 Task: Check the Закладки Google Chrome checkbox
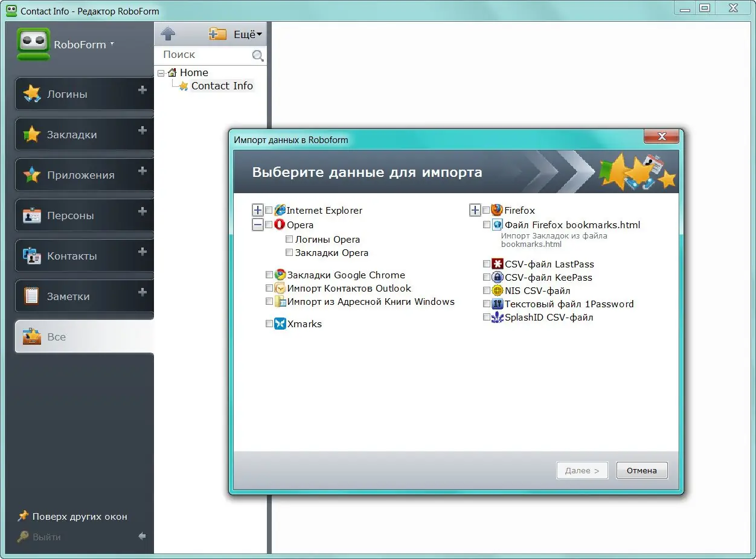click(x=269, y=275)
